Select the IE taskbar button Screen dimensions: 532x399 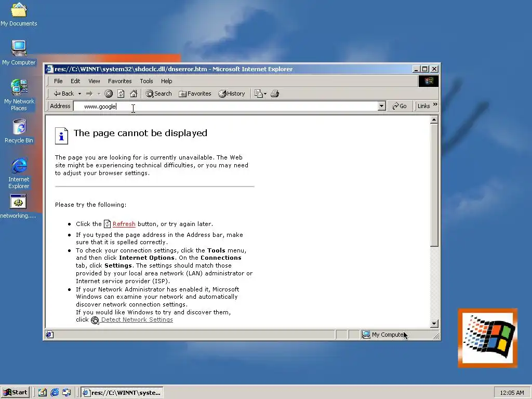pos(122,393)
